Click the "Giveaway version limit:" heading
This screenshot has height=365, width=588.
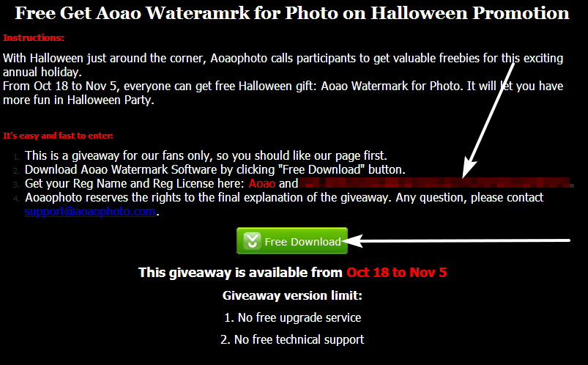(292, 295)
